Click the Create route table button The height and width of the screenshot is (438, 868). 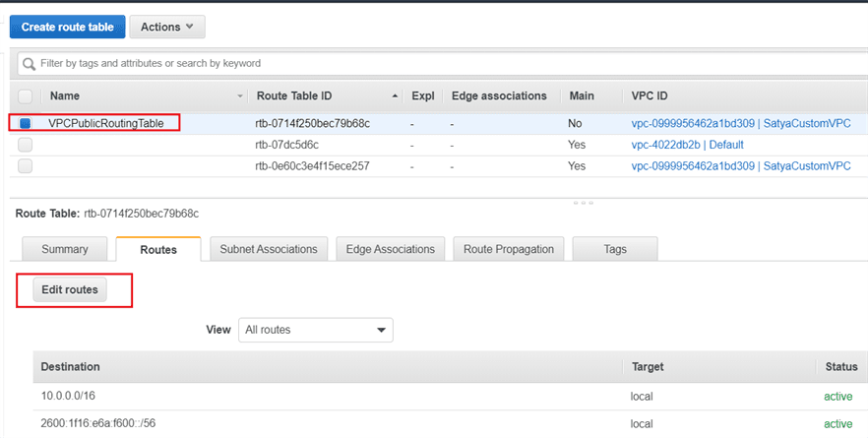point(67,27)
